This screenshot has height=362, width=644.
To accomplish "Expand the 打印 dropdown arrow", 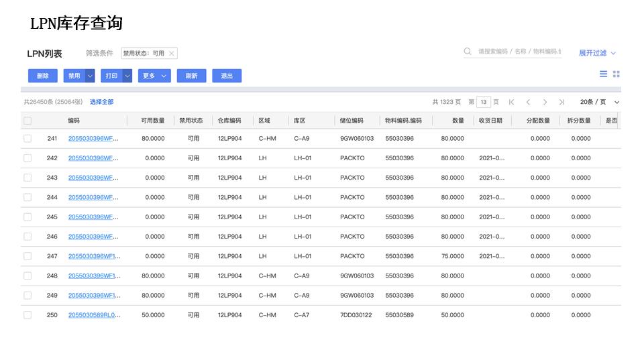I will pos(127,76).
